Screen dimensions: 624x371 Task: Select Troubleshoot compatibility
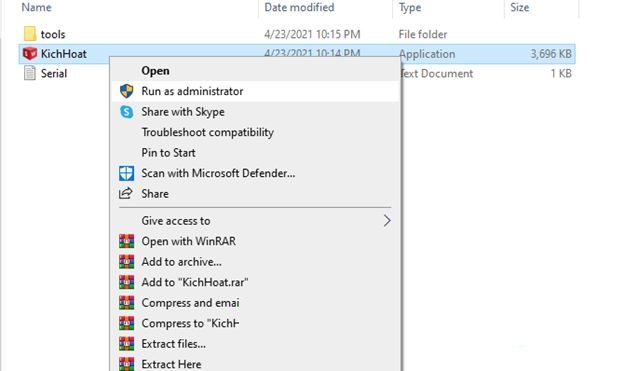point(255,132)
